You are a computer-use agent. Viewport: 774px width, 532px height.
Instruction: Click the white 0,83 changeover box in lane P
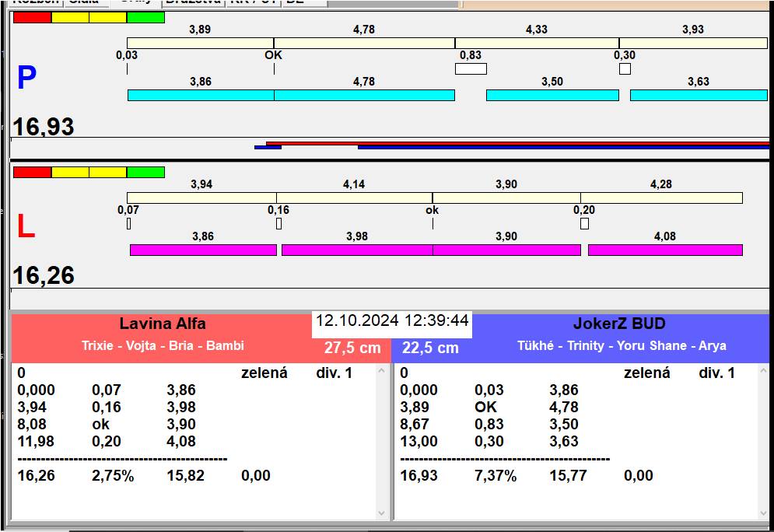tap(471, 69)
